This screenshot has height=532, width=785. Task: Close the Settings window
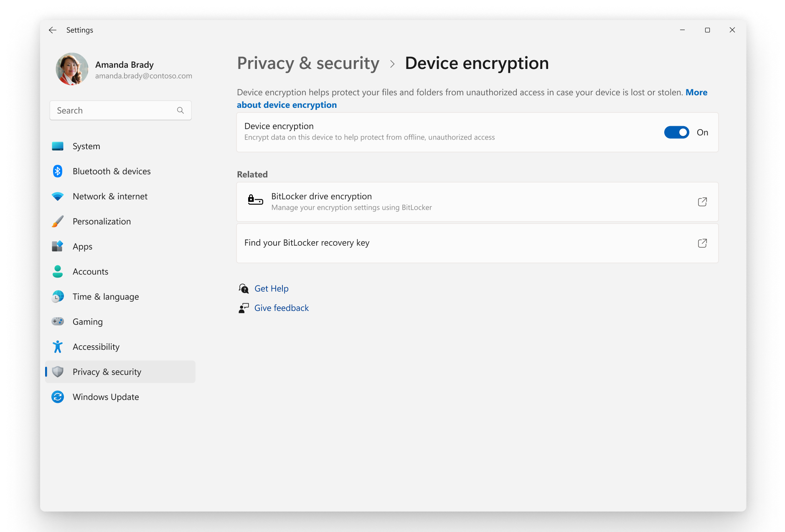(732, 30)
